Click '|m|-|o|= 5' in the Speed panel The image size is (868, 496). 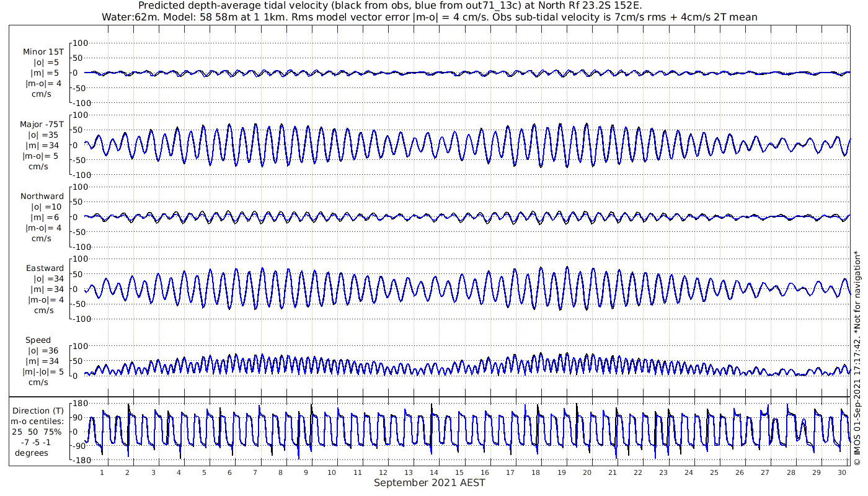coord(43,372)
